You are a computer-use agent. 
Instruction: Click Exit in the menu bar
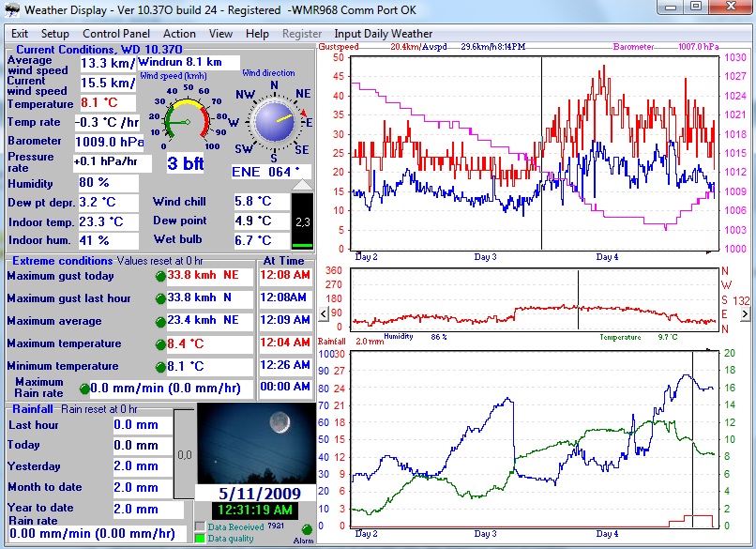(x=19, y=34)
